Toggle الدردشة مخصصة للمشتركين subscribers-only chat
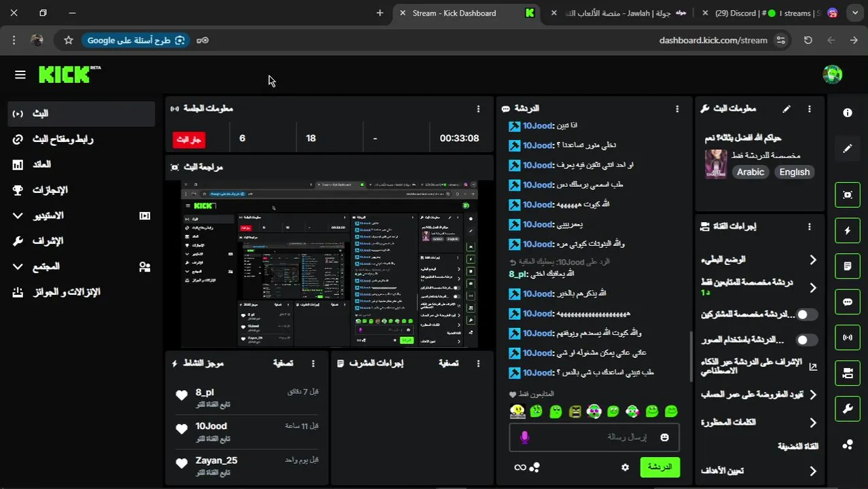 [x=806, y=314]
